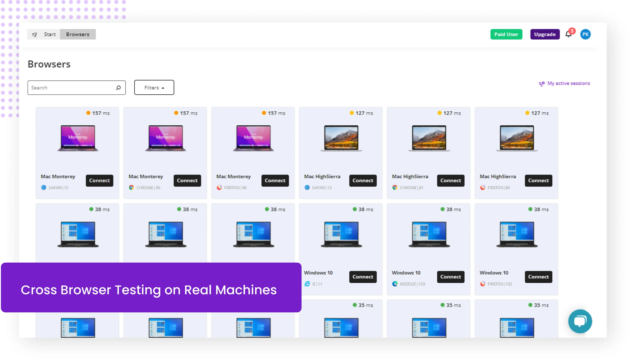Expand the Filters dropdown

click(x=154, y=88)
